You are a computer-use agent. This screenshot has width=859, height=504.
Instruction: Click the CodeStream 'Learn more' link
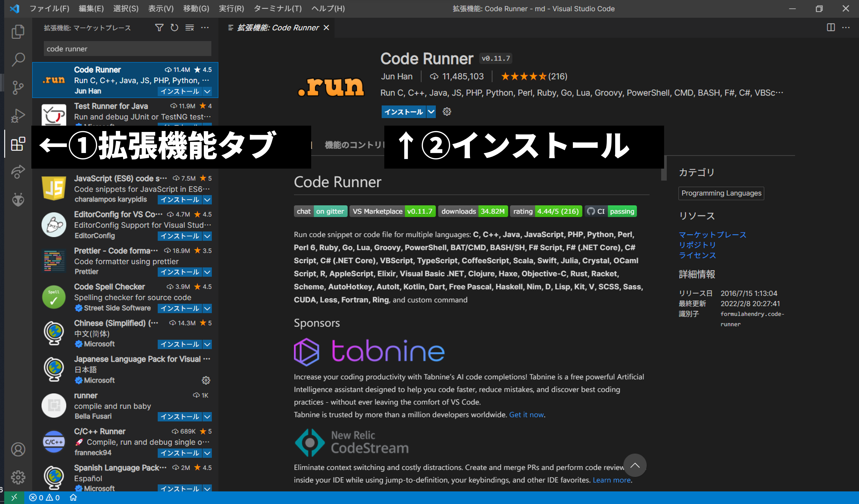click(x=612, y=480)
